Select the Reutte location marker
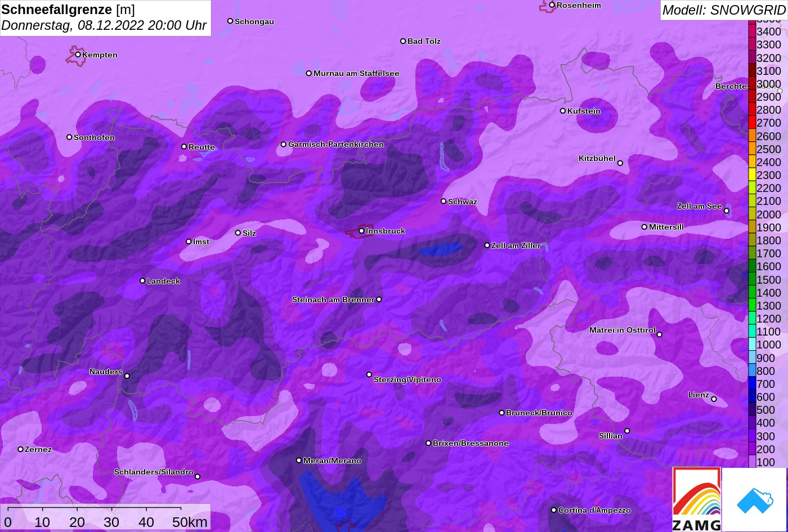 click(184, 147)
